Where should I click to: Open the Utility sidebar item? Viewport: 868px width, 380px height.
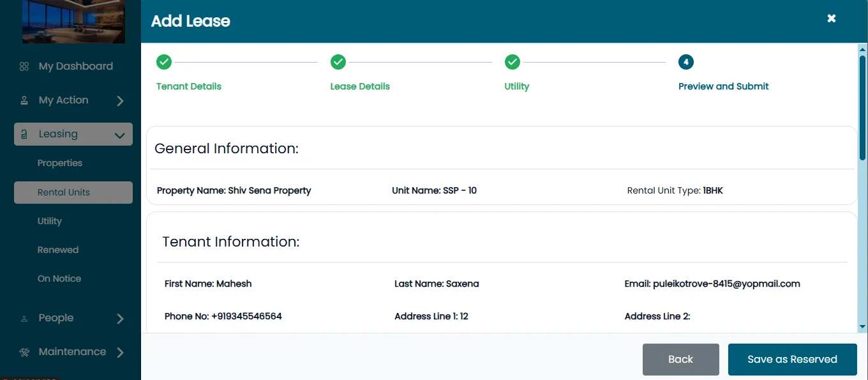pyautogui.click(x=50, y=221)
